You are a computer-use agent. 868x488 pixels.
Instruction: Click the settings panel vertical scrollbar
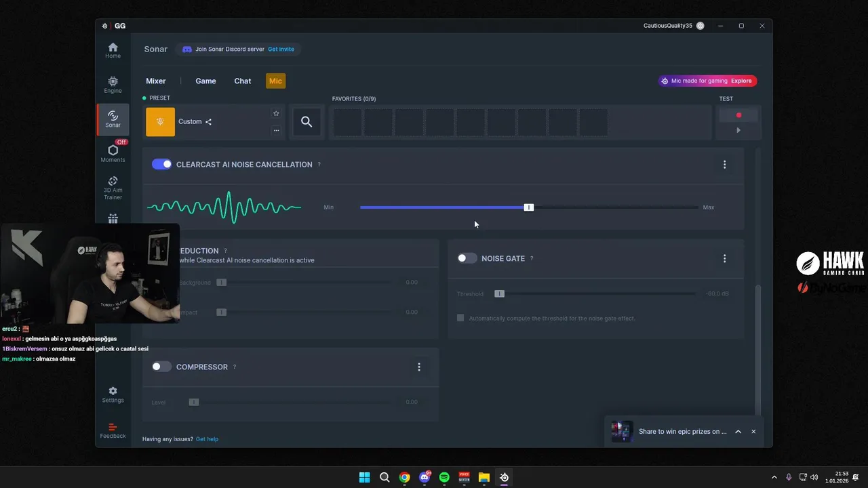tap(759, 350)
